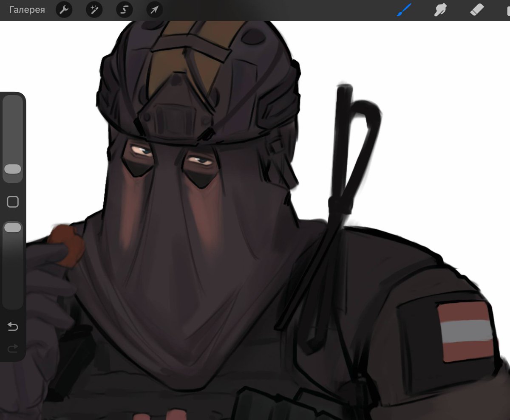This screenshot has height=420, width=510.
Task: Redo the undone stroke
Action: 13,349
